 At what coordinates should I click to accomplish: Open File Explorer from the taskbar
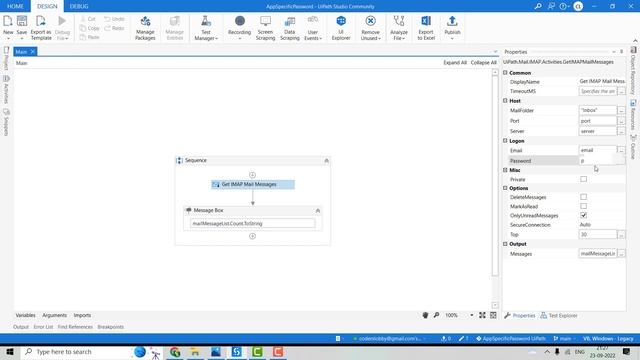[x=195, y=352]
